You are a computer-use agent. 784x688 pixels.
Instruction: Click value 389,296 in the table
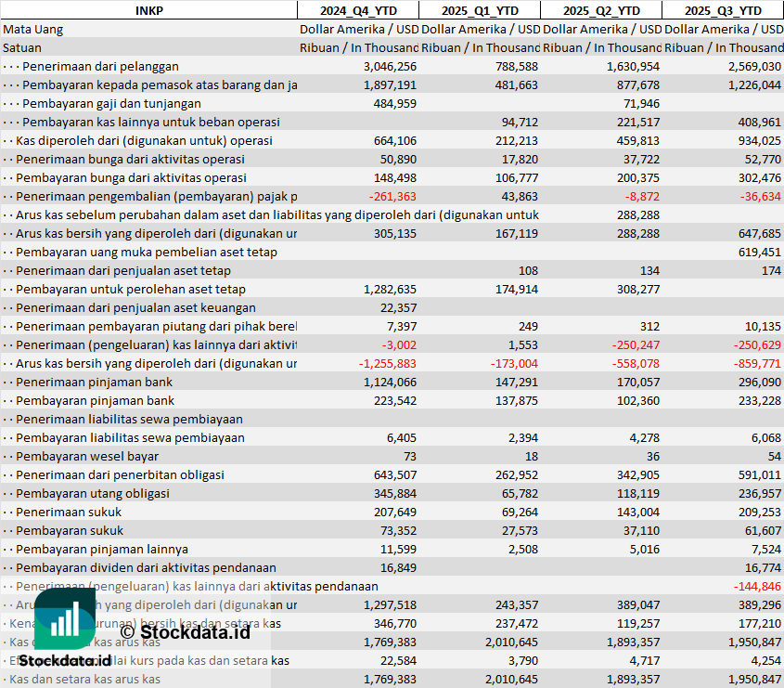click(760, 605)
